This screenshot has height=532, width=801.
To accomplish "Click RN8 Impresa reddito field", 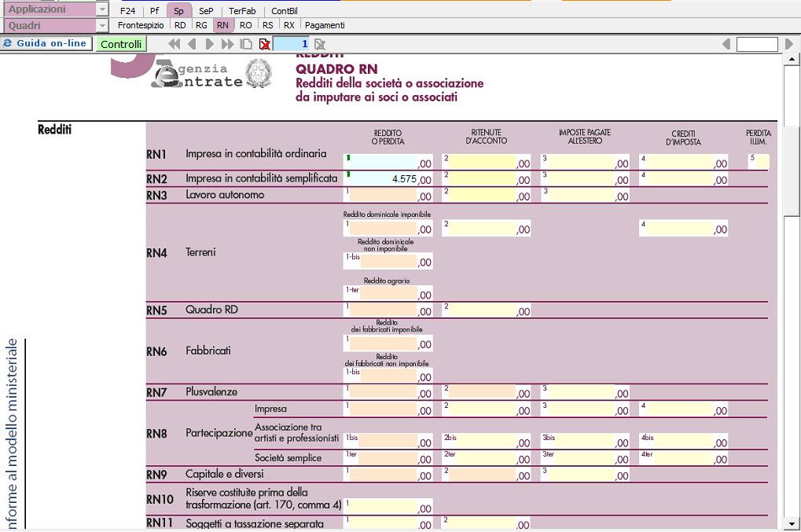I will click(x=388, y=409).
